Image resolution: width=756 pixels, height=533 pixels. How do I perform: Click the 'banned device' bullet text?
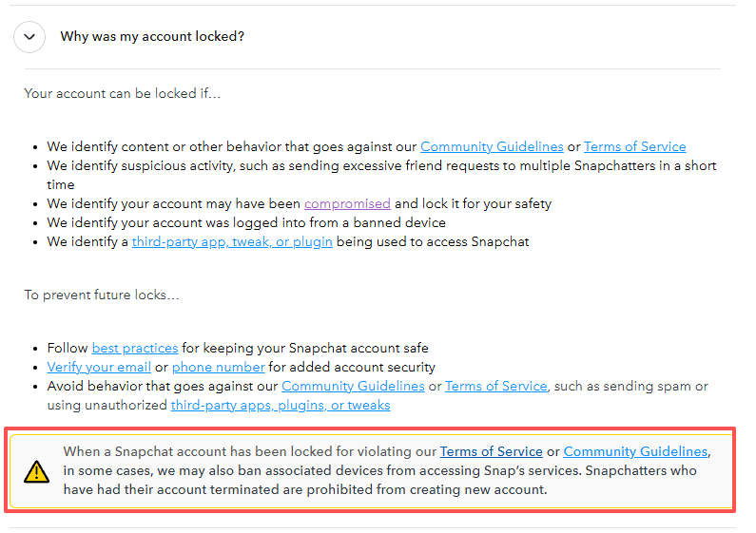(246, 222)
